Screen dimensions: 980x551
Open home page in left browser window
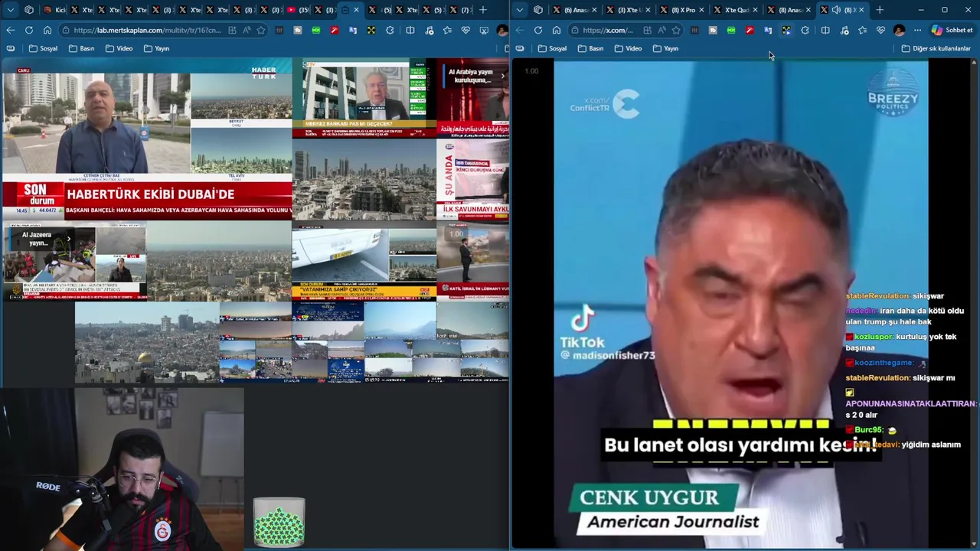[47, 30]
